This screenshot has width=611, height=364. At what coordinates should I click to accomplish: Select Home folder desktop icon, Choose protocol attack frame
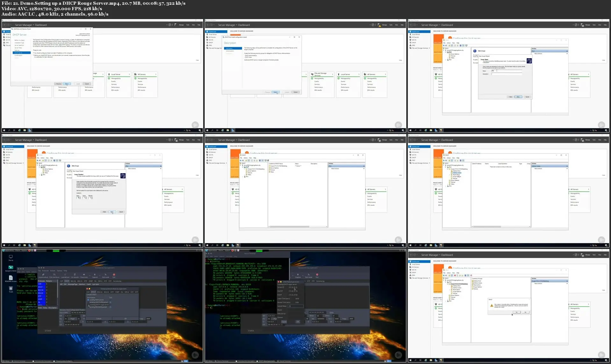(x=11, y=268)
